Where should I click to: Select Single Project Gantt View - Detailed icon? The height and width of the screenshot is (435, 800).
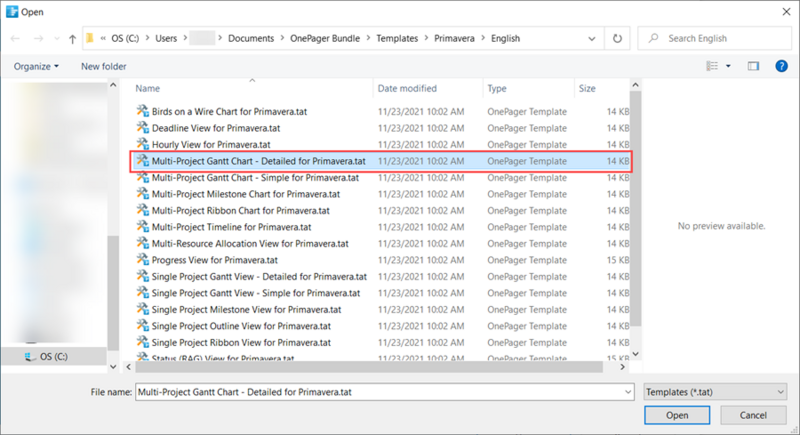(x=143, y=276)
